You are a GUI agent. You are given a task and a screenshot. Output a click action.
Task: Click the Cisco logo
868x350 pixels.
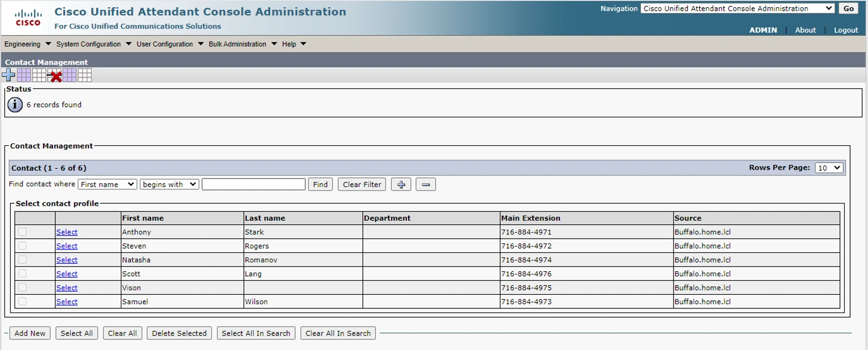coord(28,18)
